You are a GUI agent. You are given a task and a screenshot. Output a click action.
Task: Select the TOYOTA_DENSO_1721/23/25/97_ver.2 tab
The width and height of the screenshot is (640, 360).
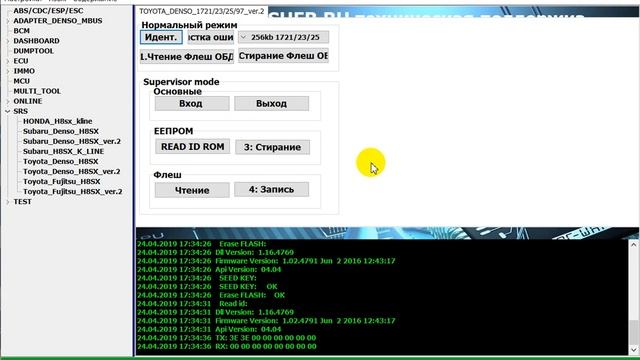coord(202,11)
